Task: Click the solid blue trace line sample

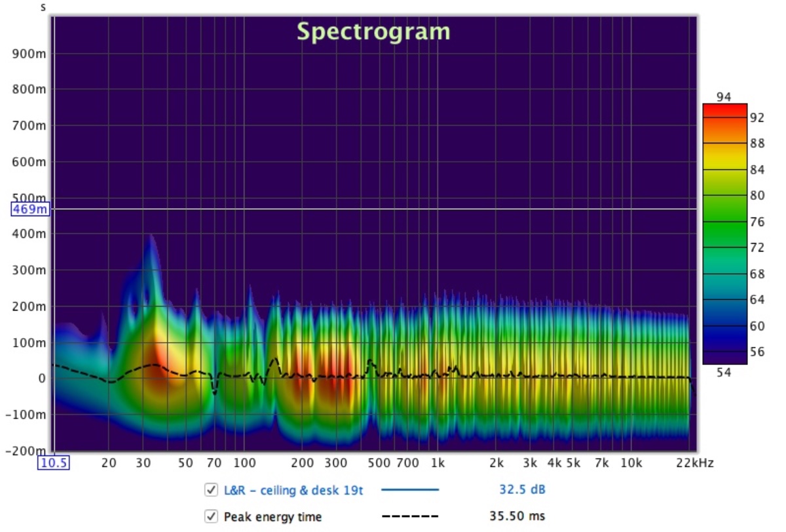Action: coord(410,489)
